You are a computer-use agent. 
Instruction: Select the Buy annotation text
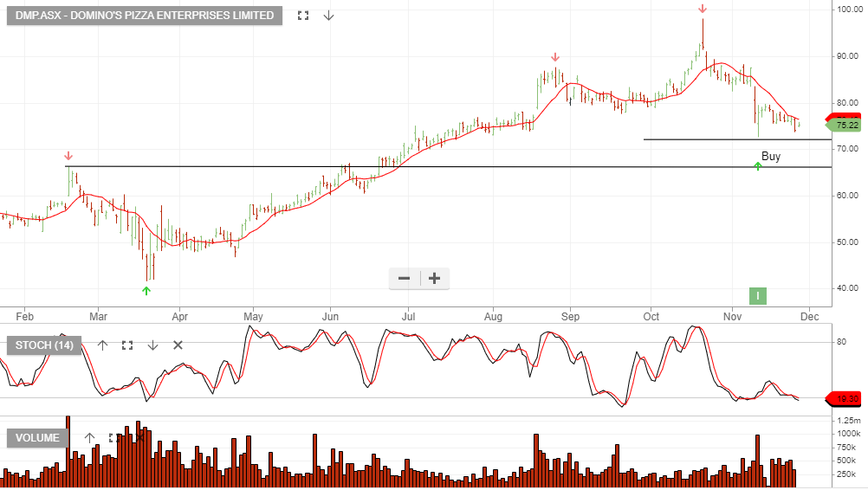[771, 156]
